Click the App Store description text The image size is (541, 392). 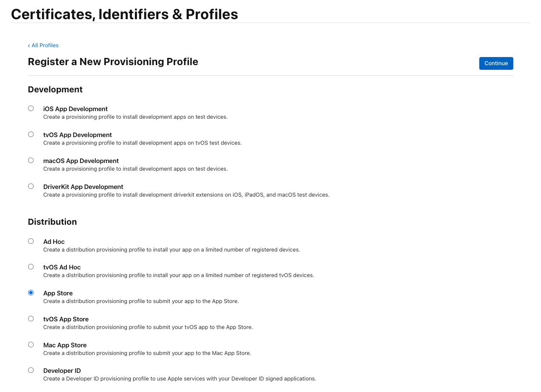[141, 301]
